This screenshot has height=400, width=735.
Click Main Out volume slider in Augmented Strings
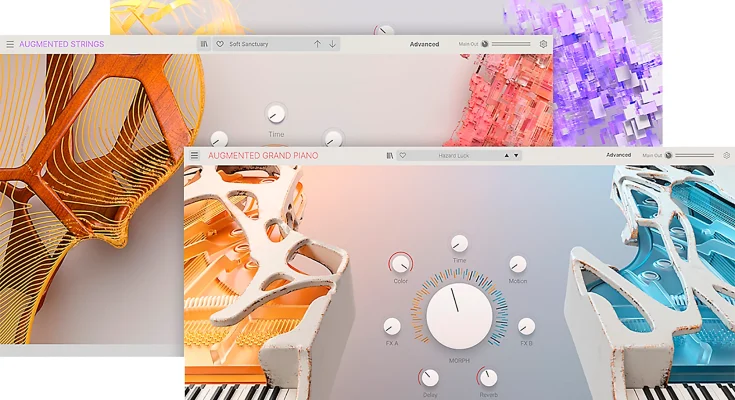click(x=511, y=44)
